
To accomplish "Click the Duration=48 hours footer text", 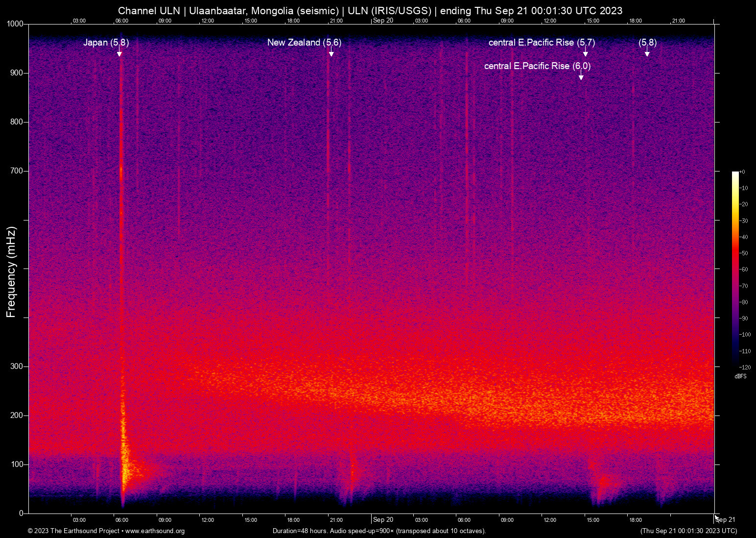I will (378, 531).
